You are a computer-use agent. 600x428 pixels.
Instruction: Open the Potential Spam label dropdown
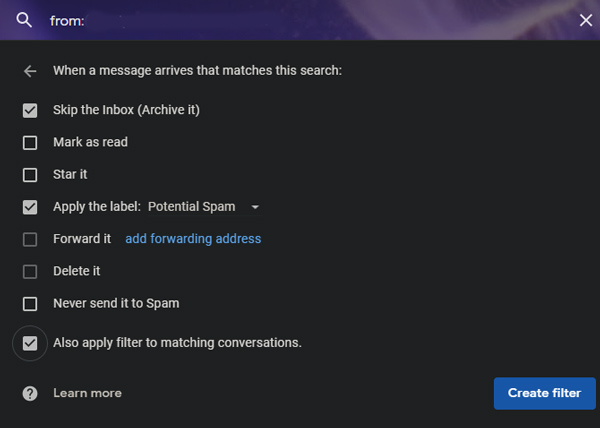coord(204,207)
